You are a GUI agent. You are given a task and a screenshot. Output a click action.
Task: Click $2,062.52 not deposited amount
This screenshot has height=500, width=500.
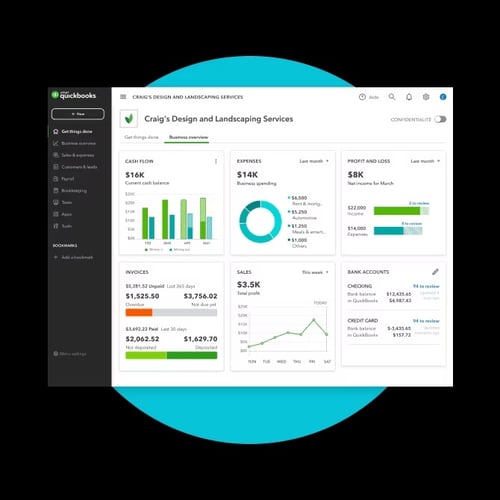[x=142, y=339]
